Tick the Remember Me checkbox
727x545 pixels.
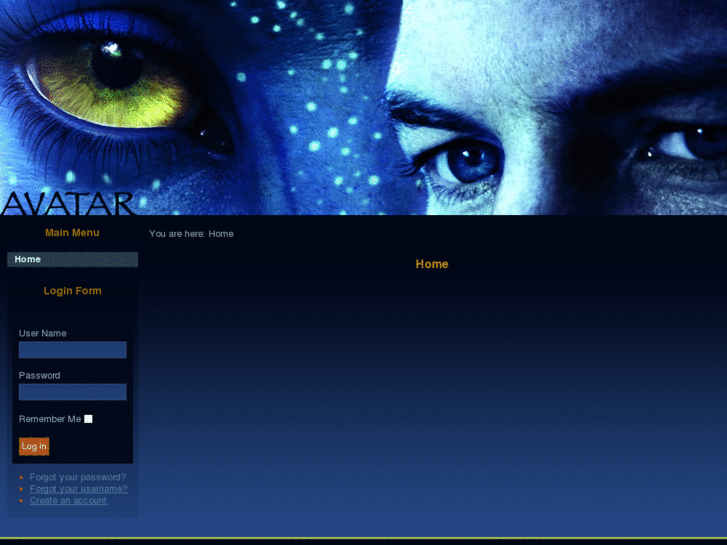(x=88, y=419)
